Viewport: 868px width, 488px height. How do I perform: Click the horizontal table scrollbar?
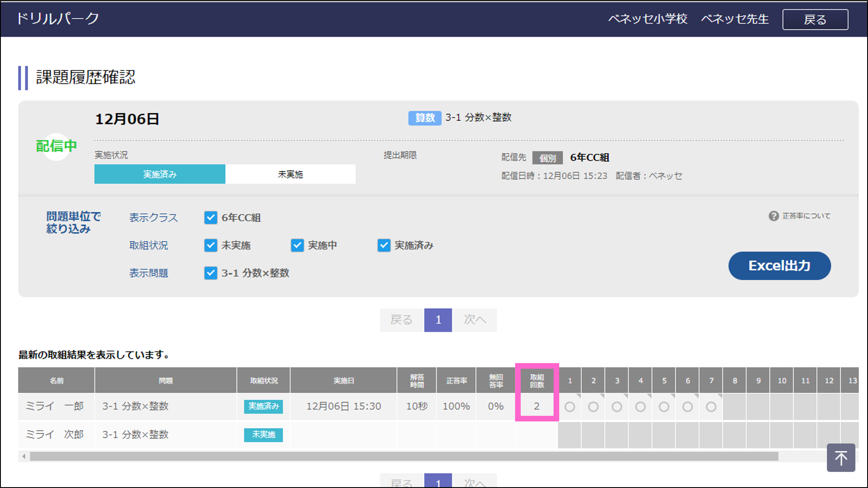coord(404,456)
